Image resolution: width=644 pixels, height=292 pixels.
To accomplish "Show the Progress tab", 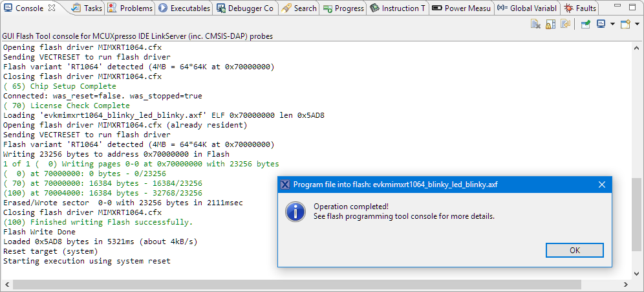I will [x=344, y=8].
